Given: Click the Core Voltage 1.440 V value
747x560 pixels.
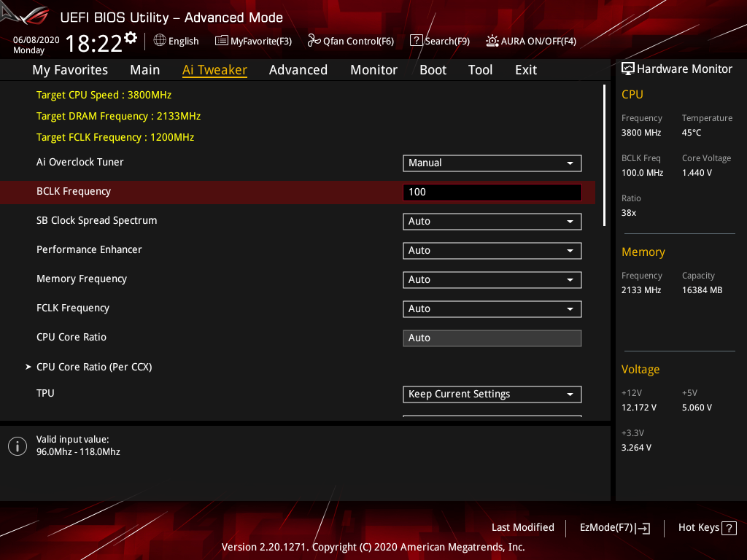Looking at the screenshot, I should (x=697, y=173).
